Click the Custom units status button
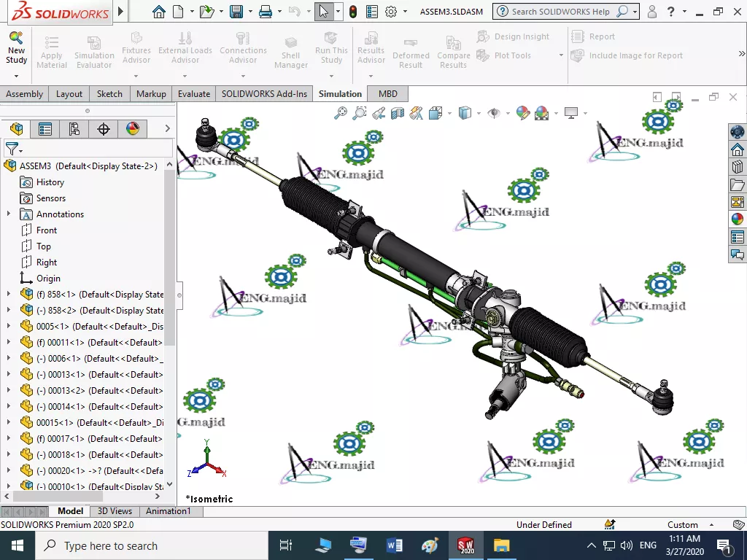The height and width of the screenshot is (560, 747). (x=683, y=525)
